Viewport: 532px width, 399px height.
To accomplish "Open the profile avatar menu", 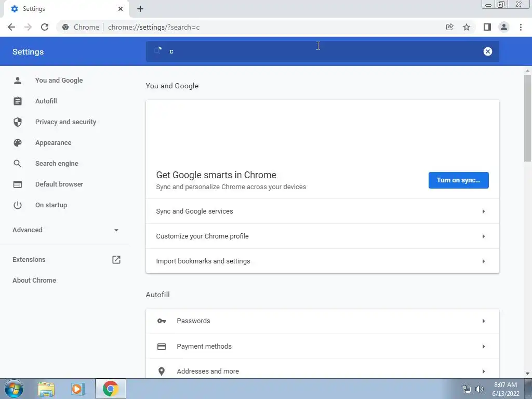I will [504, 27].
